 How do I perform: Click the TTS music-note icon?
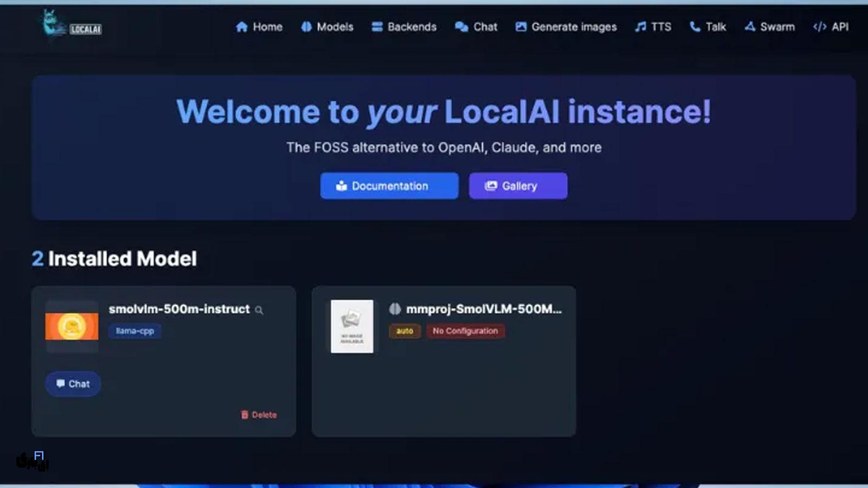tap(640, 26)
